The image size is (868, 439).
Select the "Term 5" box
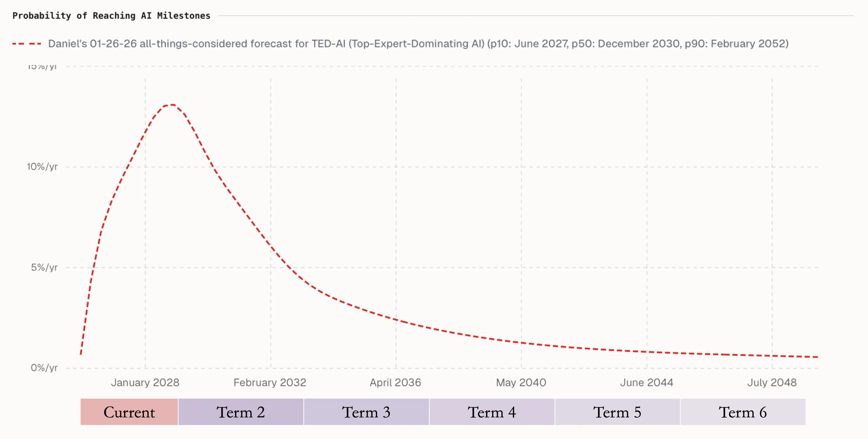(617, 412)
